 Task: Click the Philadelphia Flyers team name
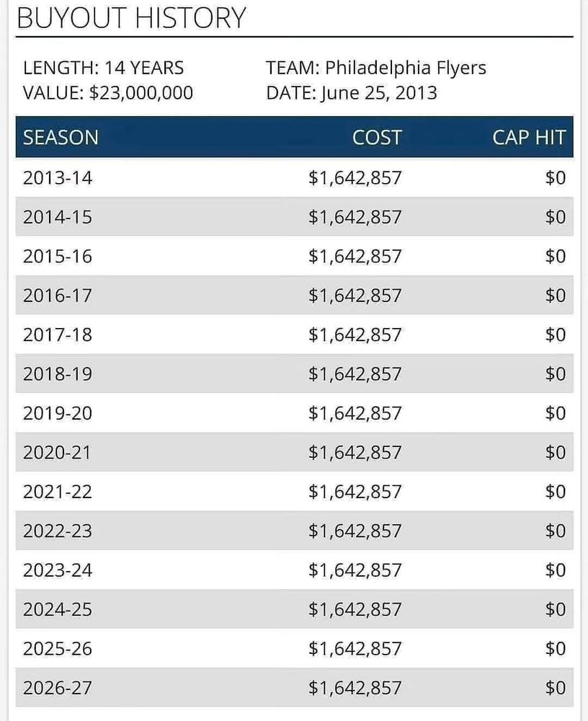406,68
